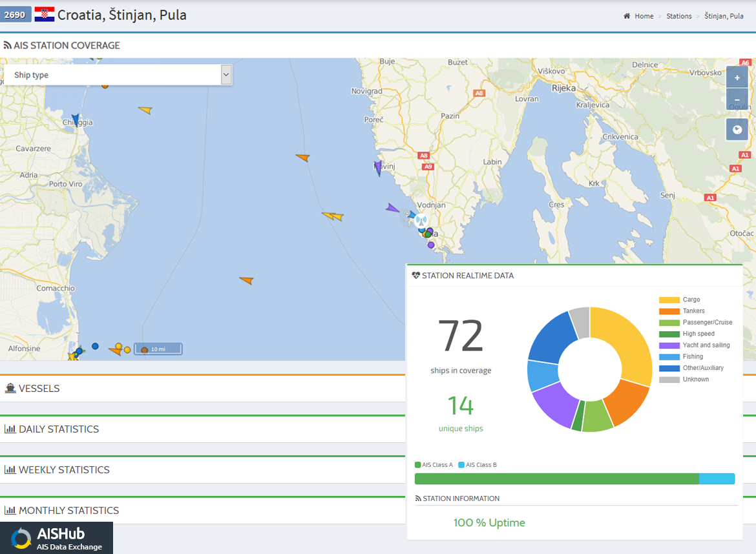Click the green AIS Class A progress bar

(x=556, y=478)
